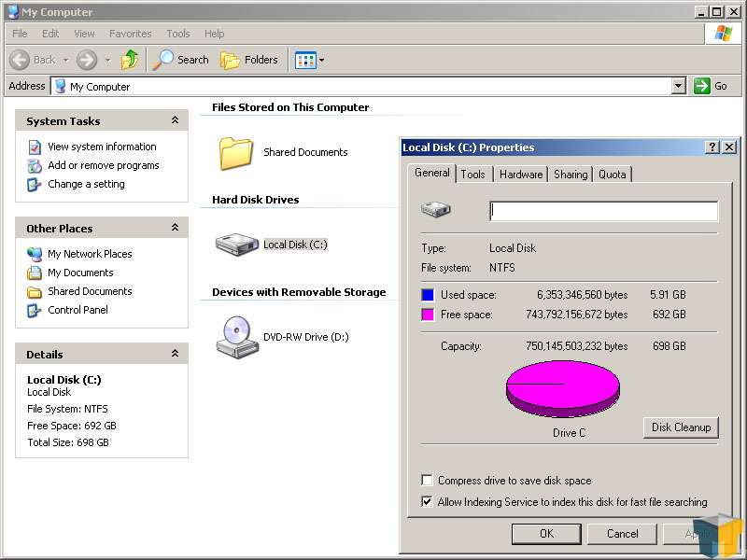Click the Back arrow icon in toolbar
747x560 pixels.
point(20,60)
